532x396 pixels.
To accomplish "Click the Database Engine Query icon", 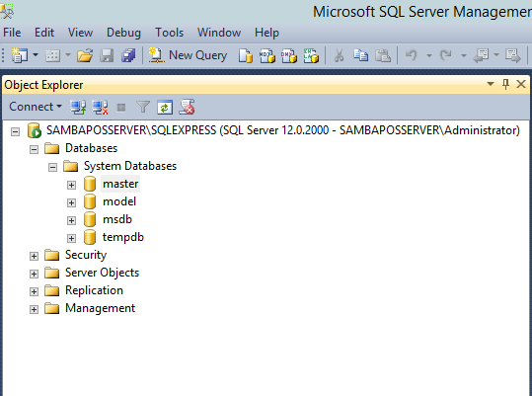I will [246, 55].
